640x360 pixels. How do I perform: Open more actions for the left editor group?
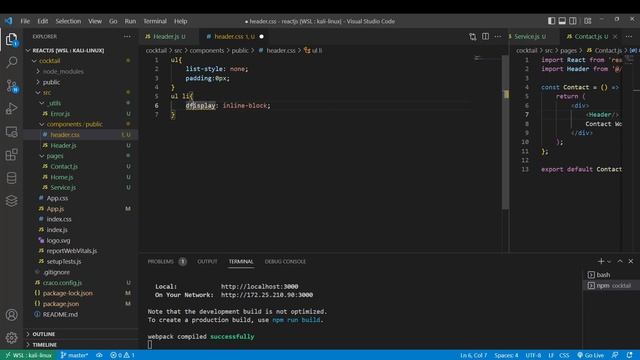pyautogui.click(x=498, y=36)
